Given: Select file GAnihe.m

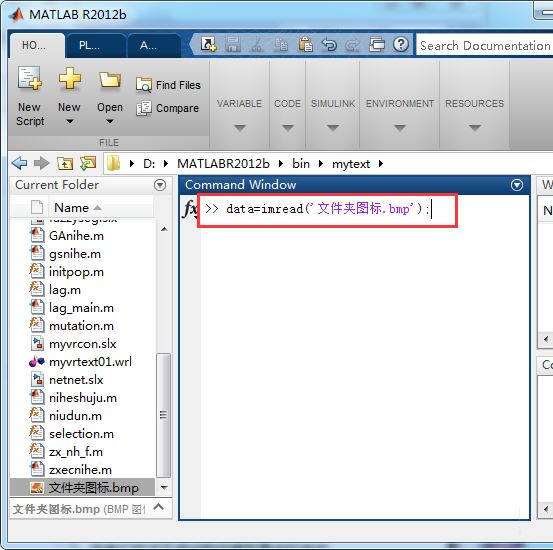Looking at the screenshot, I should point(76,236).
